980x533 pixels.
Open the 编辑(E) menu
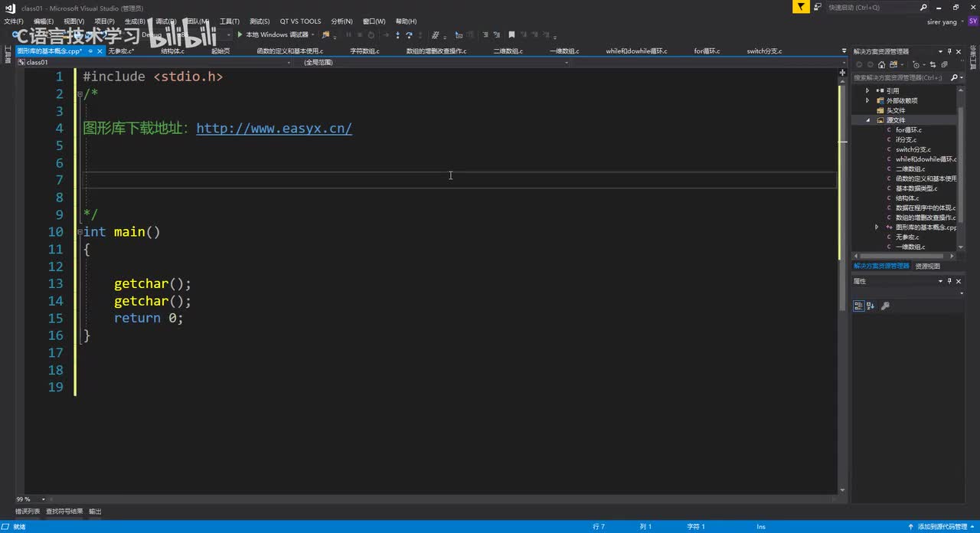[44, 21]
